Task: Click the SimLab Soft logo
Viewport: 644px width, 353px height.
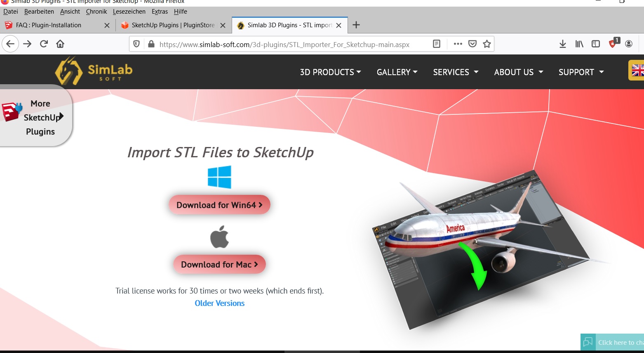Action: point(94,71)
